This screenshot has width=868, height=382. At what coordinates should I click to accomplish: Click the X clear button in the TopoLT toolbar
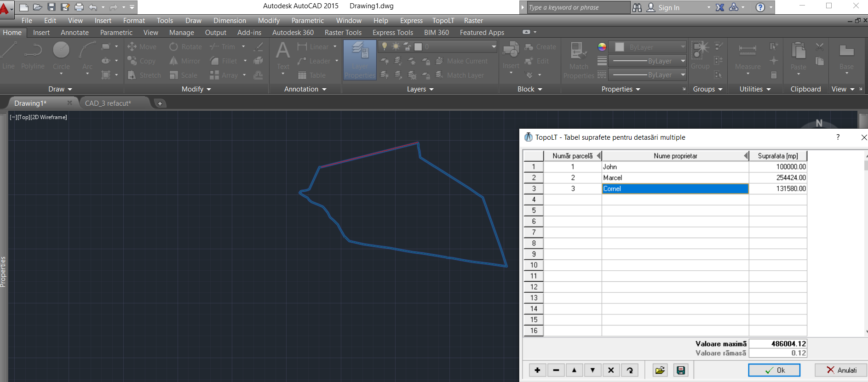click(611, 370)
